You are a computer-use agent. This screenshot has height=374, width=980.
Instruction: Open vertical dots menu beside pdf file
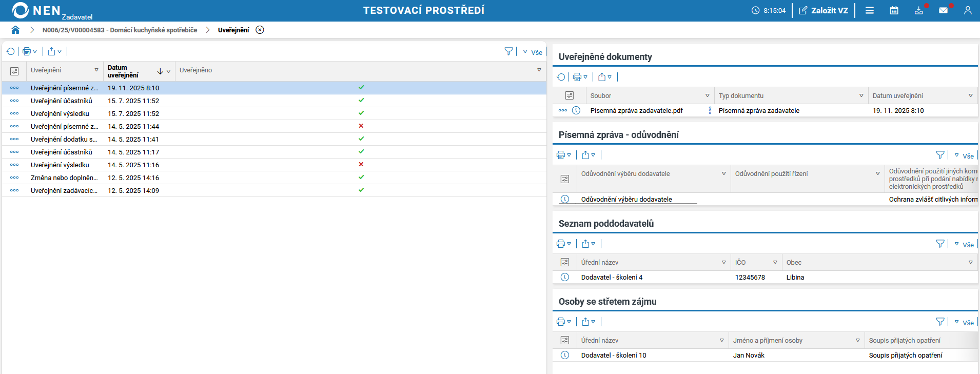pyautogui.click(x=710, y=110)
